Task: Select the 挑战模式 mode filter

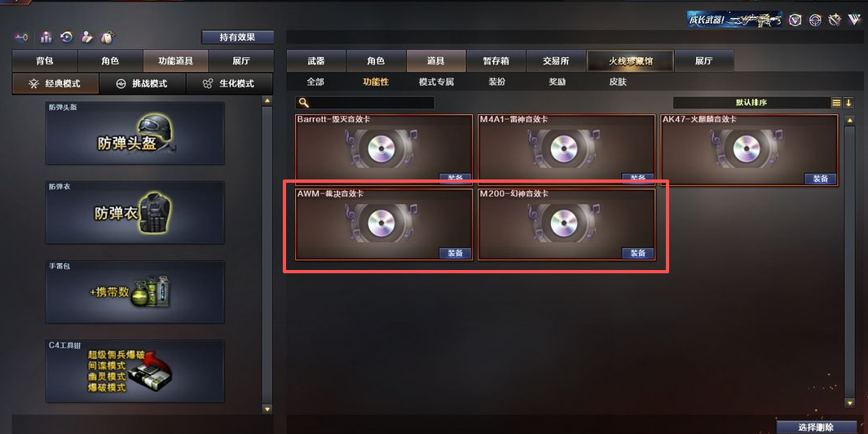Action: coord(143,84)
